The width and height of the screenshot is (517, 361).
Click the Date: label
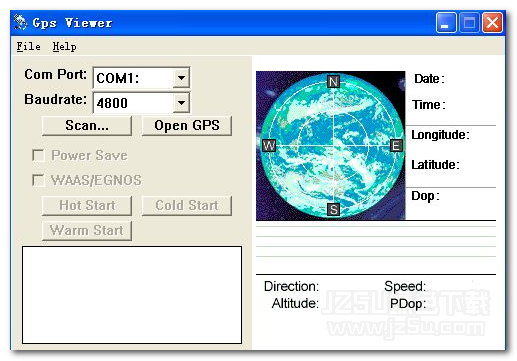[x=429, y=79]
